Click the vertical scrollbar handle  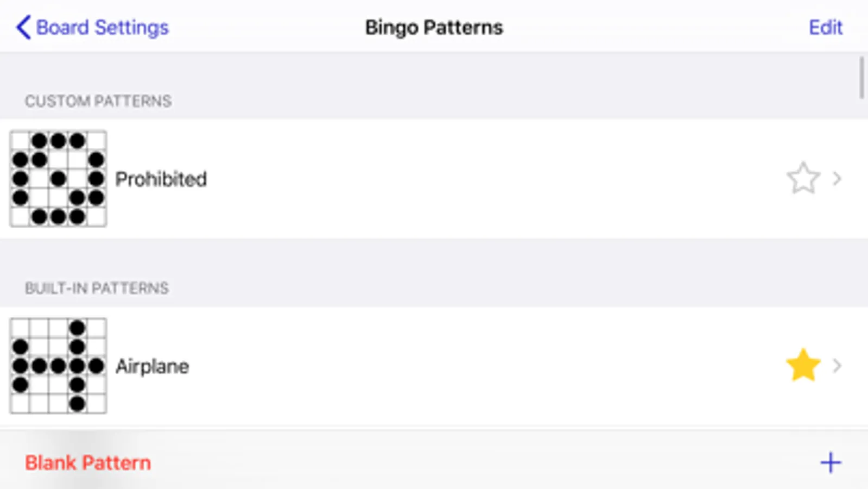[x=861, y=77]
